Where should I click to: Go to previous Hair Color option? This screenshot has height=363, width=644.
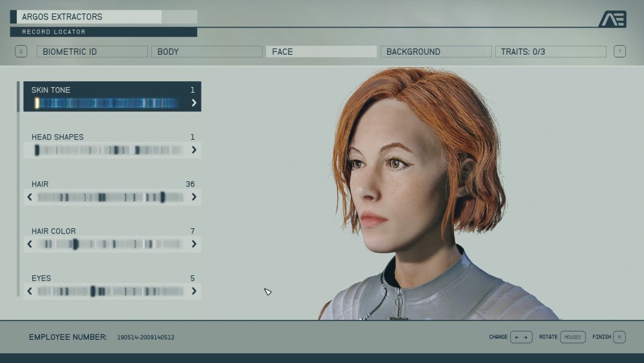point(30,244)
